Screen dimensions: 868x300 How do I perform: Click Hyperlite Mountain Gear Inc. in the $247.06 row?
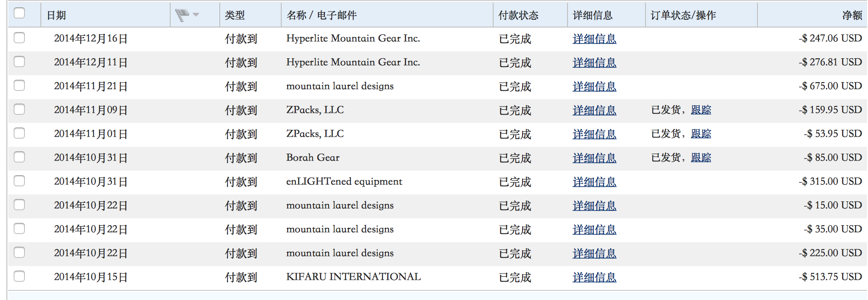tap(353, 39)
